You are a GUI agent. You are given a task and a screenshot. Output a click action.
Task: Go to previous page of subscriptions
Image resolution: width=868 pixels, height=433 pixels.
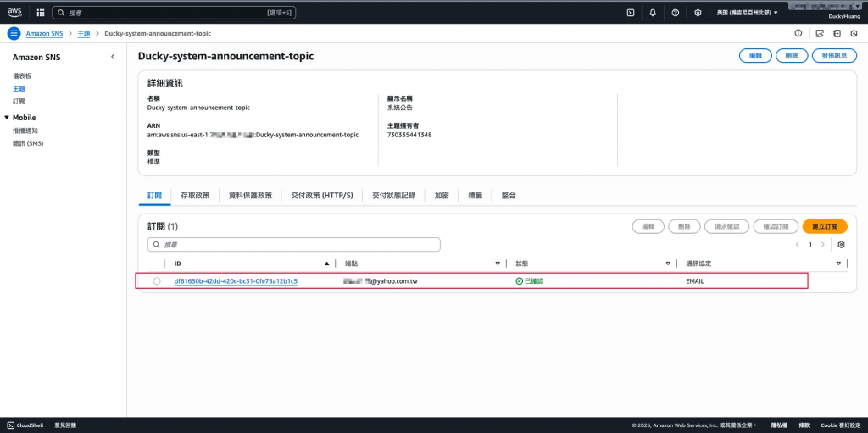pyautogui.click(x=797, y=245)
